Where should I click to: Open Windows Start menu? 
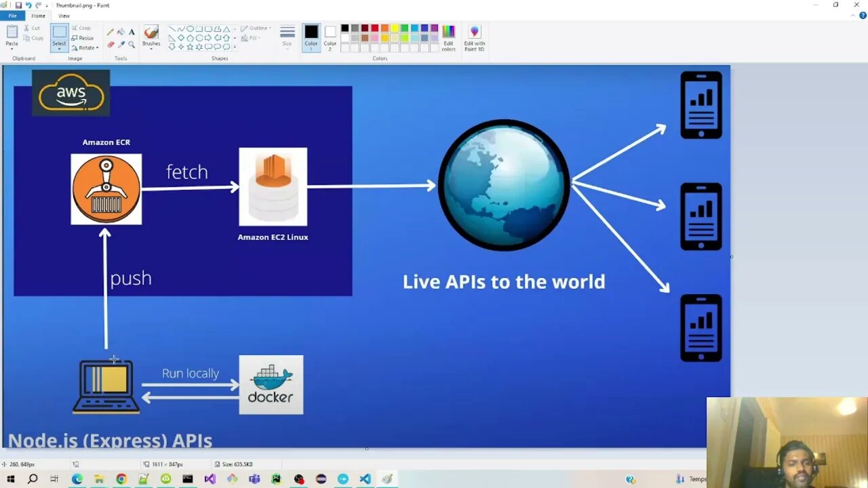[10, 479]
